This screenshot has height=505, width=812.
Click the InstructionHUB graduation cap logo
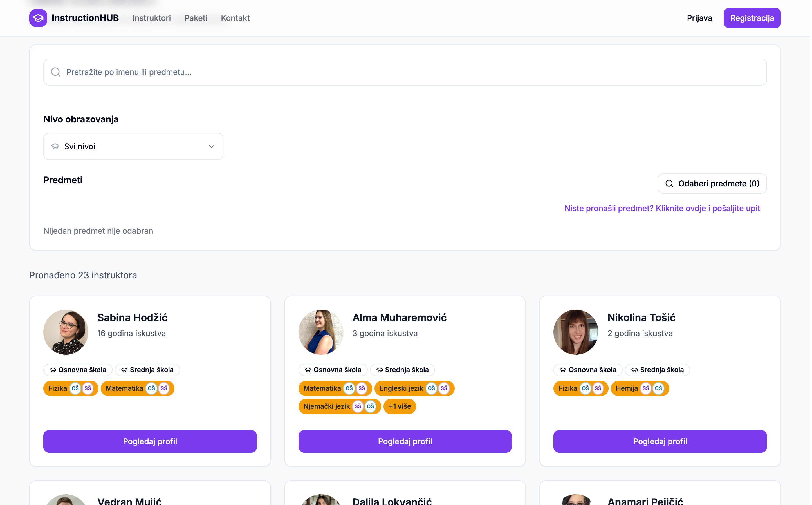[38, 18]
